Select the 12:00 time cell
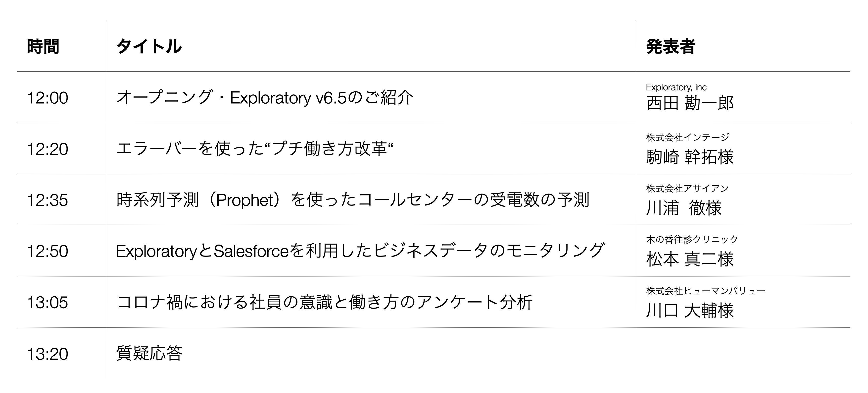This screenshot has width=868, height=393. tap(48, 98)
